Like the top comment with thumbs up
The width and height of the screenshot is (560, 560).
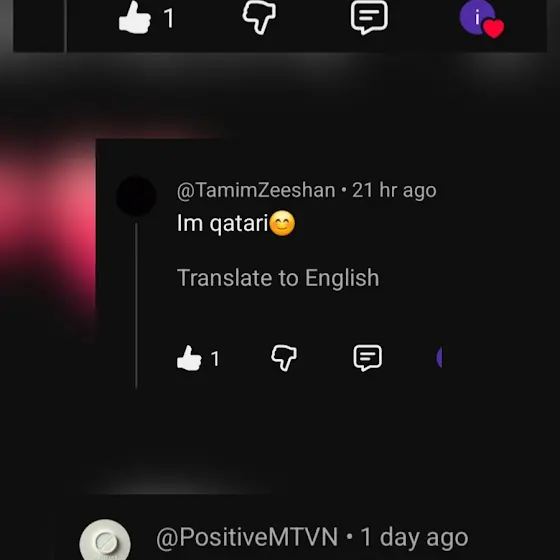point(135,18)
